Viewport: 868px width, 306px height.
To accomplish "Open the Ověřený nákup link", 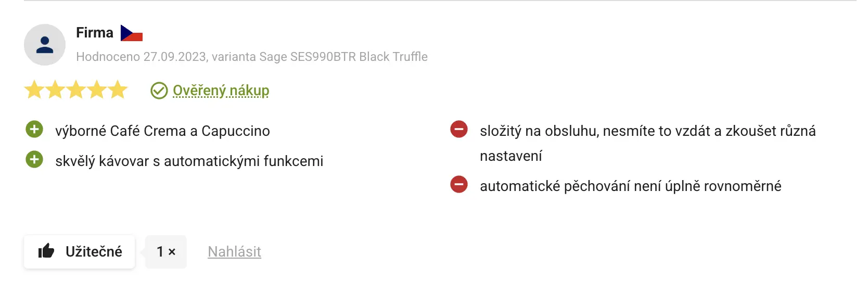I will point(221,91).
